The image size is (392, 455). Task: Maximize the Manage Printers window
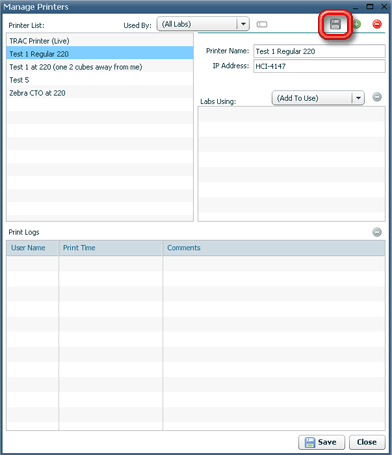[370, 7]
